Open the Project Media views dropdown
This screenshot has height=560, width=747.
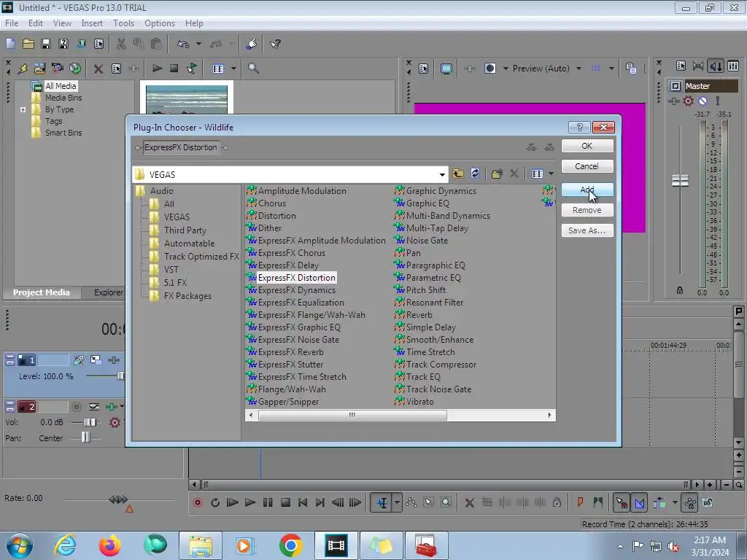click(x=233, y=69)
